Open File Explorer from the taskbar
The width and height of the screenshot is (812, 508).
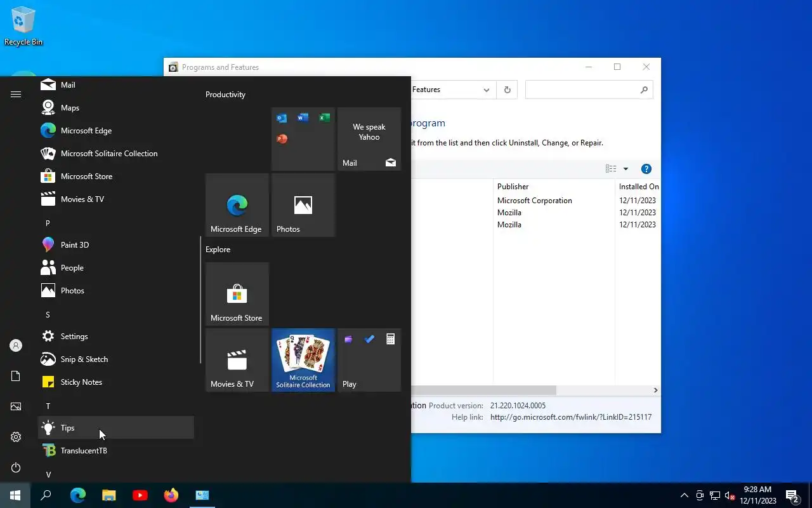(109, 495)
